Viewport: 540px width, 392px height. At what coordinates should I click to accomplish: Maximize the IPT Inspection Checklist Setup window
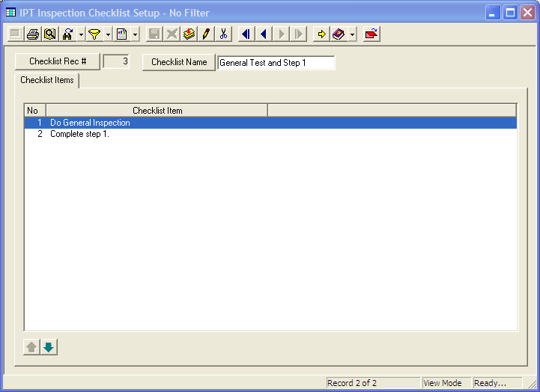point(510,13)
